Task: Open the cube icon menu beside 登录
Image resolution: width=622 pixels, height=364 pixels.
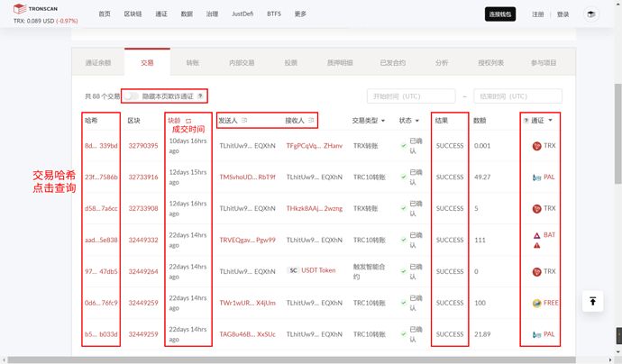Action: tap(591, 14)
